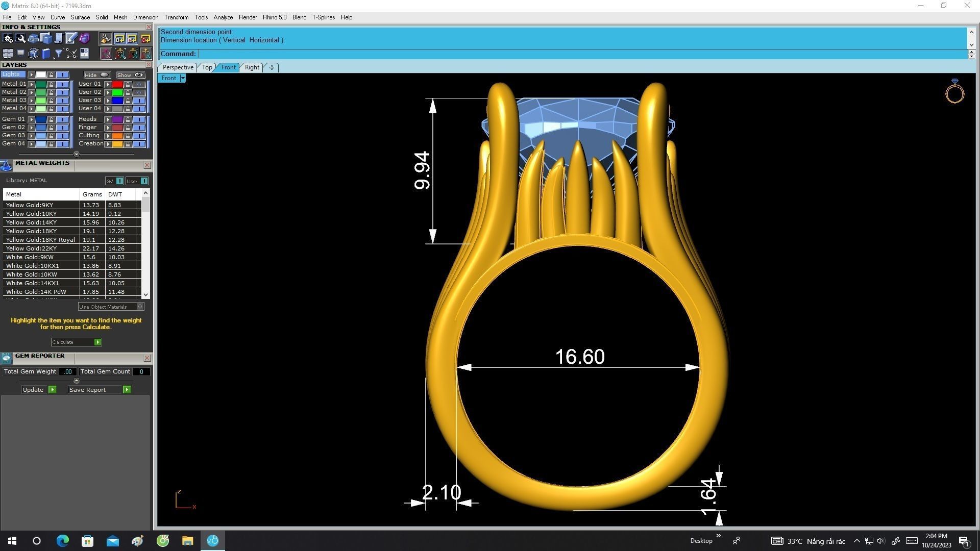Click the wireframe bounding box cube icon
The image size is (980, 551).
(x=33, y=53)
